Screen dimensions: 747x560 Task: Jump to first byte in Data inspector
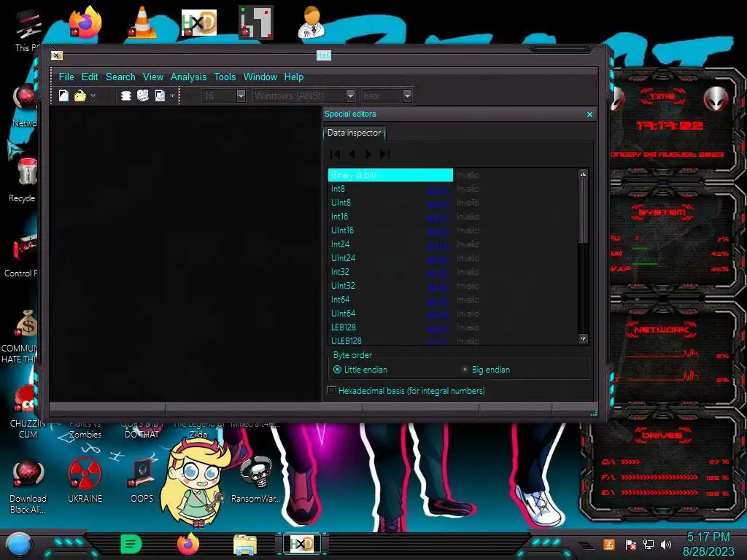pyautogui.click(x=336, y=154)
